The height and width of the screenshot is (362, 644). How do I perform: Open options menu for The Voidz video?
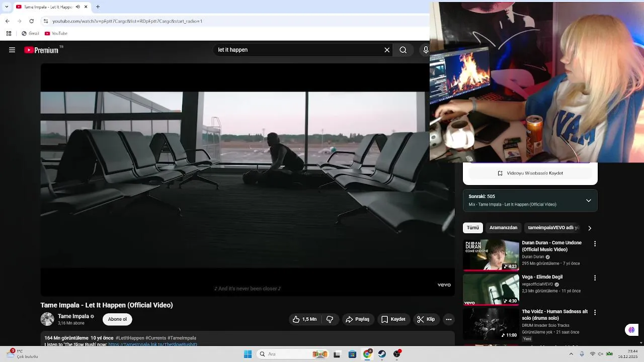coord(595,313)
